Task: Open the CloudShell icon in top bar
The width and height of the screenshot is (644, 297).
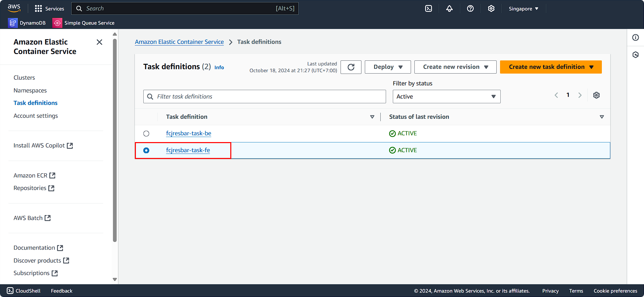Action: [429, 8]
